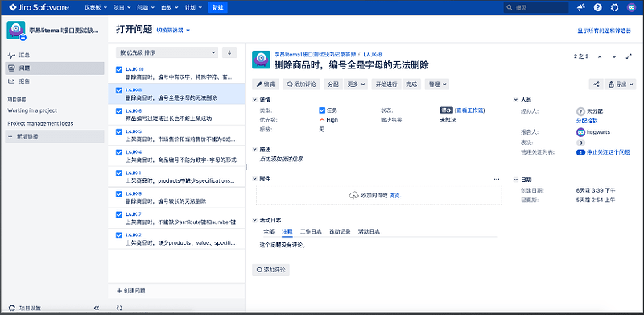Viewport: 644px width, 315px height.
Task: Collapse the 人员 people section
Action: click(516, 100)
